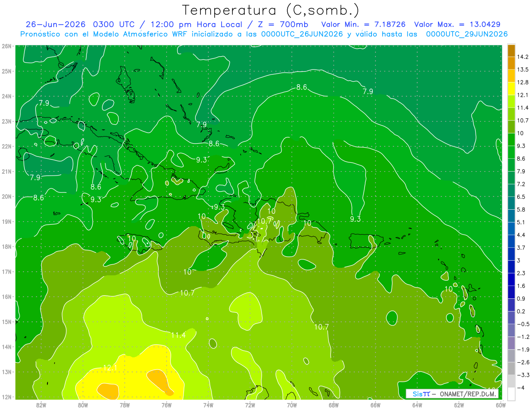Viewport: 532px width, 411px height.
Task: Click the title 'Temperatura (C,somb.)'
Action: [x=270, y=10]
